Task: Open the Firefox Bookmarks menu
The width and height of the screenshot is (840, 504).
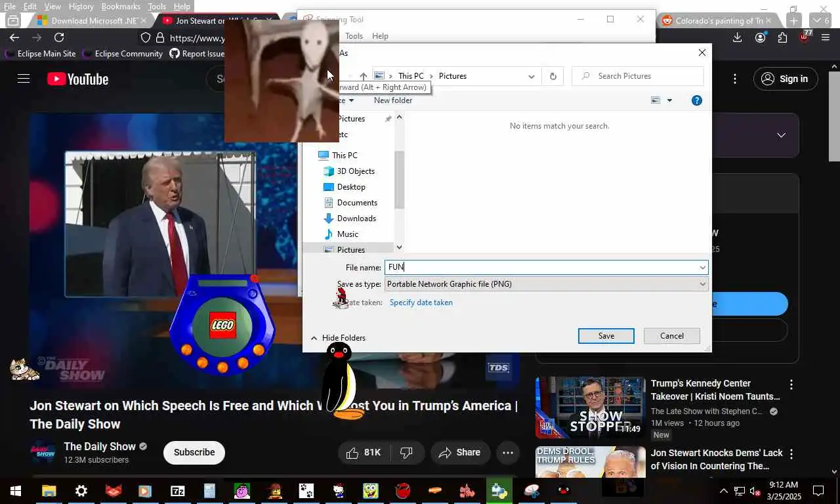Action: 121,7
